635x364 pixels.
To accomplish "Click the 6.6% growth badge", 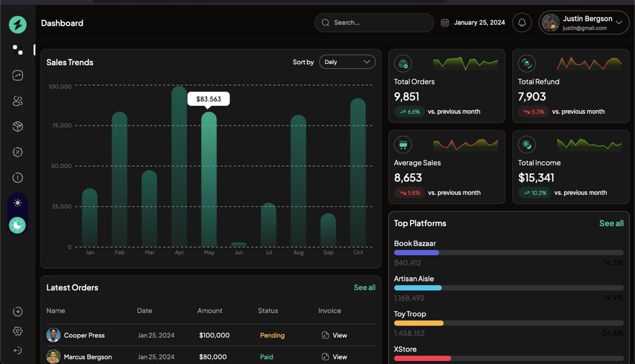I will pos(409,112).
